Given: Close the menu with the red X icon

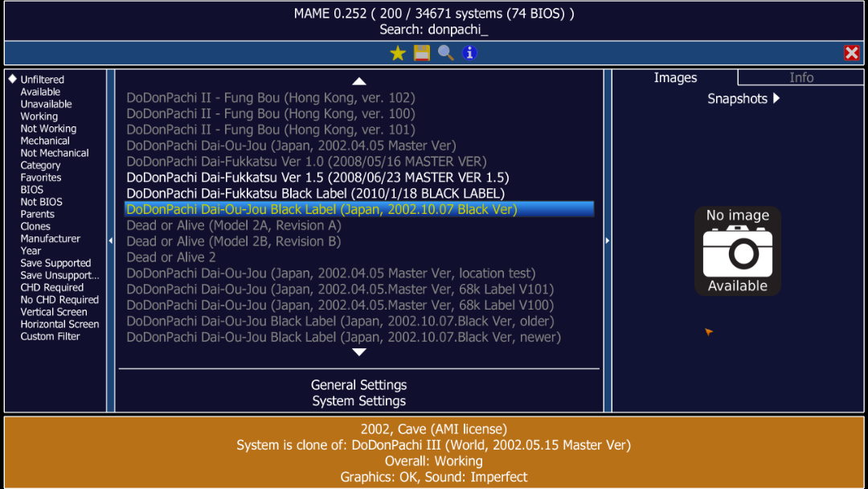Looking at the screenshot, I should (x=851, y=52).
